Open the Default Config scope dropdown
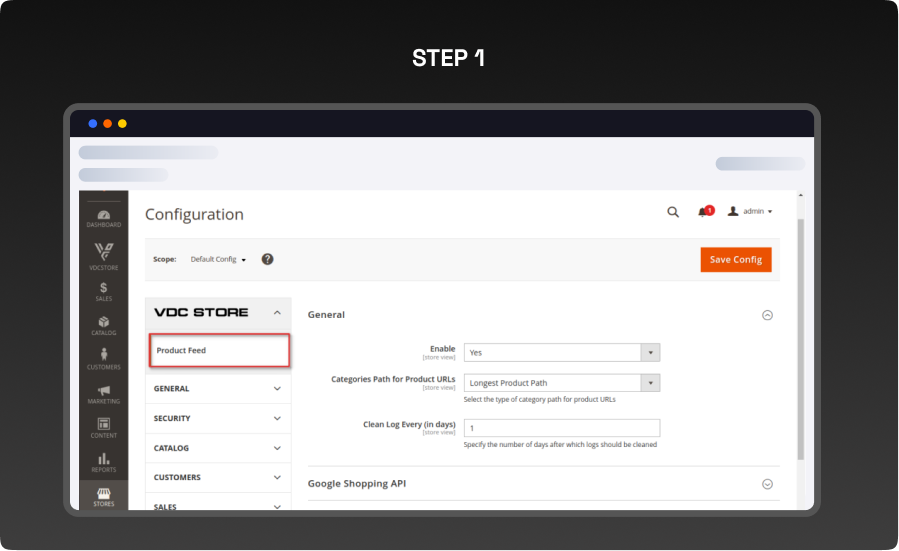The height and width of the screenshot is (551, 899). [218, 259]
